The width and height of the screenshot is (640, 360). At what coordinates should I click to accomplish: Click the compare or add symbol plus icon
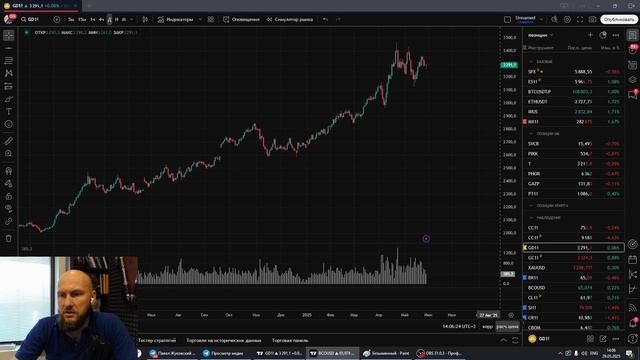click(57, 19)
